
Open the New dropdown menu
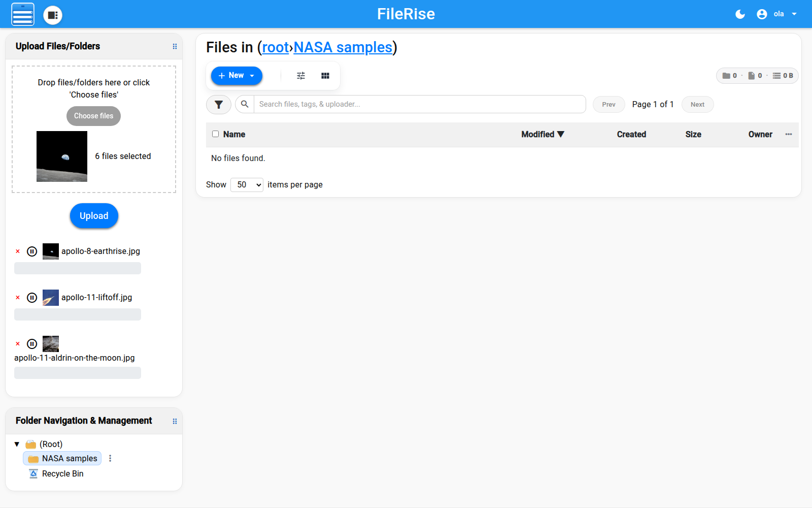click(236, 76)
